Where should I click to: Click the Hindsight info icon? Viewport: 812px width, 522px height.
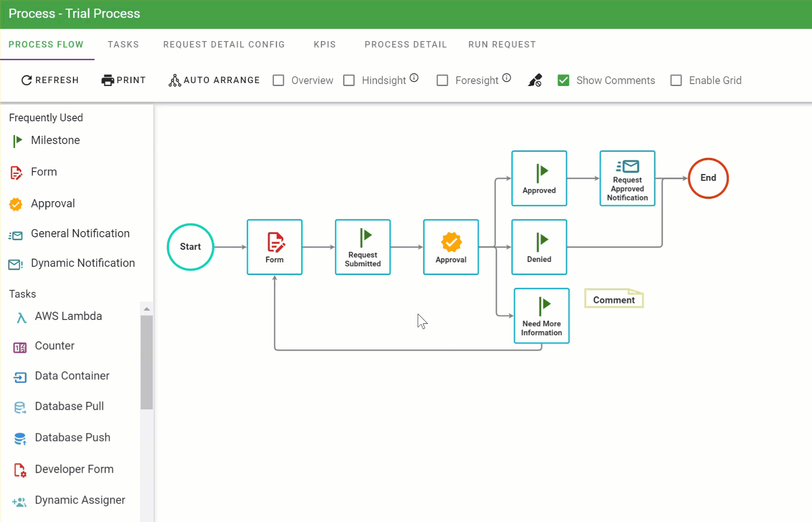[414, 78]
